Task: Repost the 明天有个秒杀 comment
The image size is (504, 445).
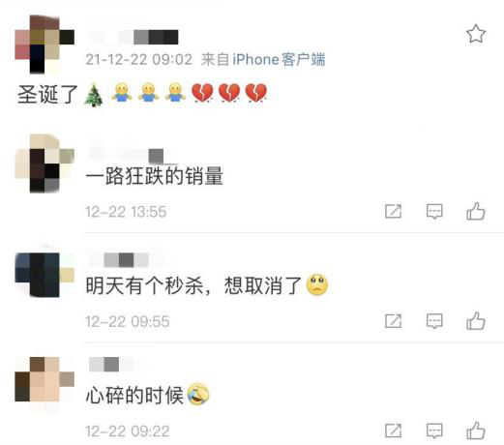Action: point(394,321)
